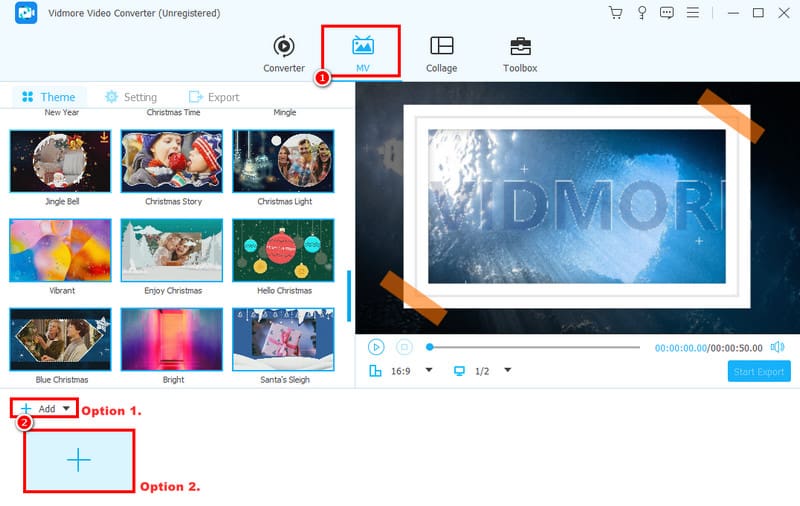
Task: Click the New Year theme label
Action: tap(61, 112)
